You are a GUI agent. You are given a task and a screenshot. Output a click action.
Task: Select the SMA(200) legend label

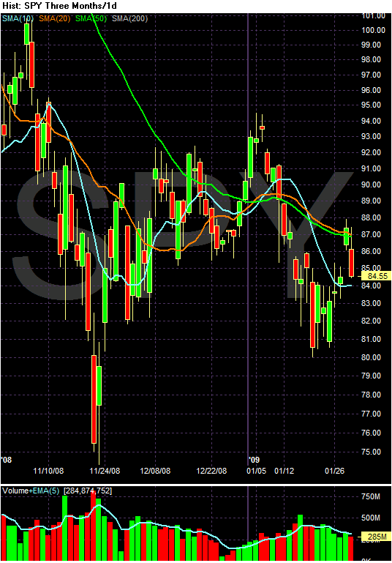pyautogui.click(x=130, y=18)
